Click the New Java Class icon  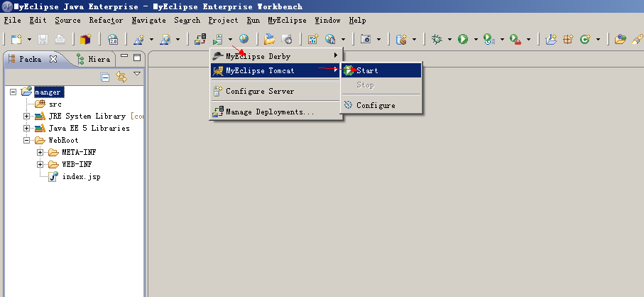click(x=585, y=40)
